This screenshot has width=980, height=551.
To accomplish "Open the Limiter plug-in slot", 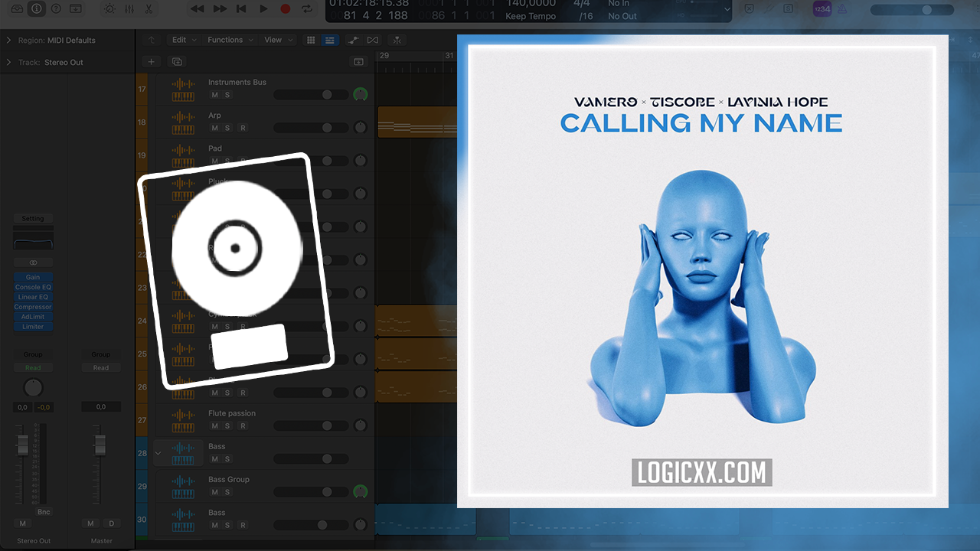I will (33, 327).
